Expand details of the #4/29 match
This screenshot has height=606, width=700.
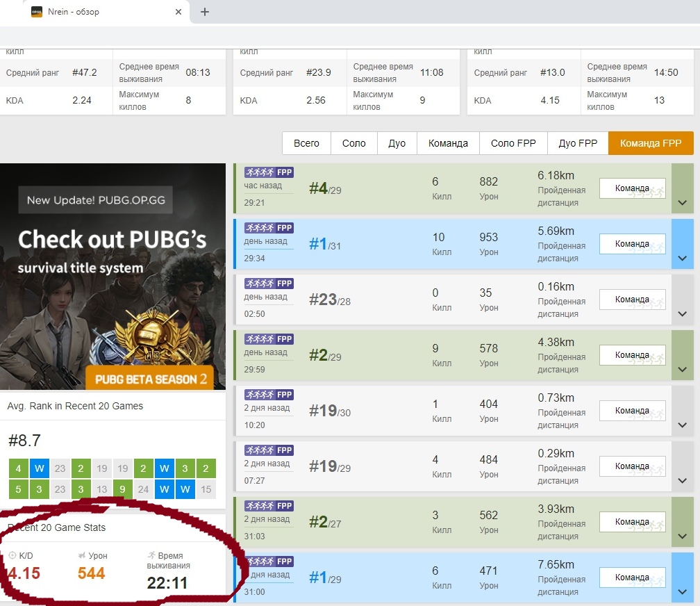682,202
